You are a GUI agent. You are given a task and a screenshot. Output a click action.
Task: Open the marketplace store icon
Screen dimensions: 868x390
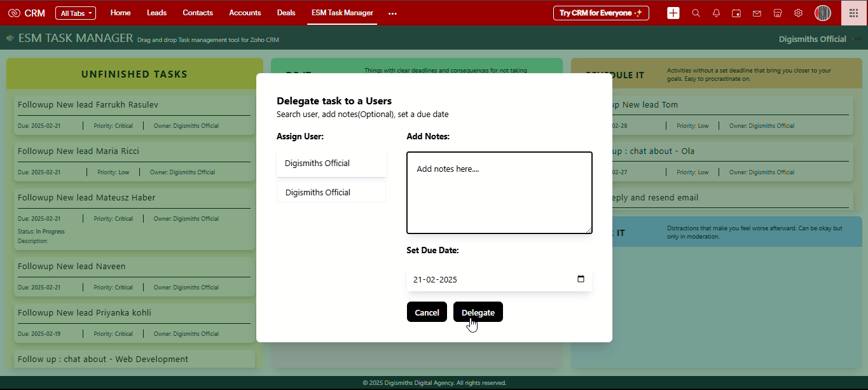(x=777, y=13)
